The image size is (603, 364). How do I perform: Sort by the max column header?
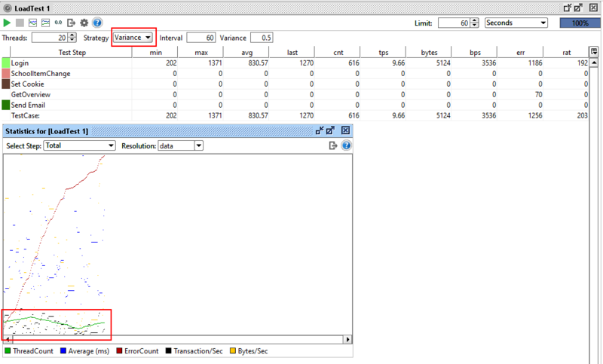pos(200,52)
